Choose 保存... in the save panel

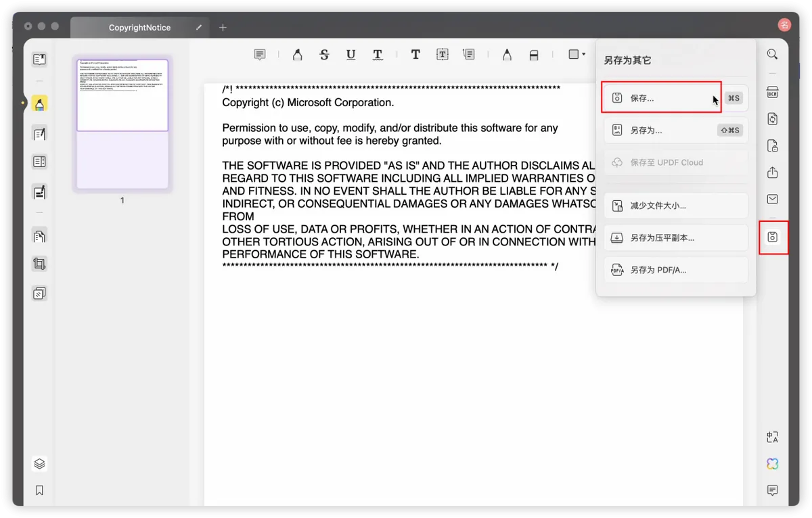[675, 98]
